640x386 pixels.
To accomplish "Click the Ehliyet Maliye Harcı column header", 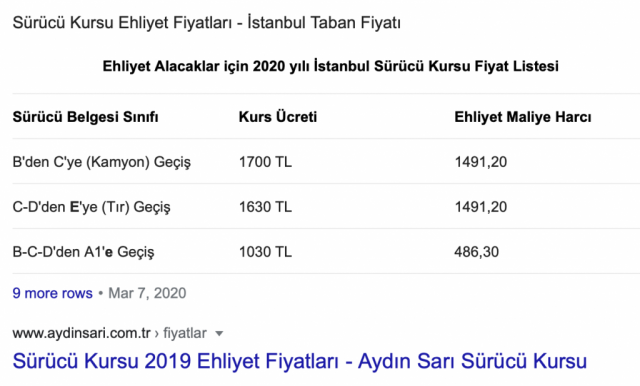I will click(522, 117).
